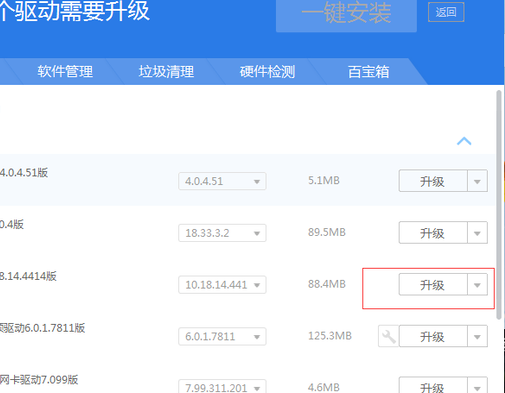Click the 89.5MB size value

pyautogui.click(x=327, y=232)
